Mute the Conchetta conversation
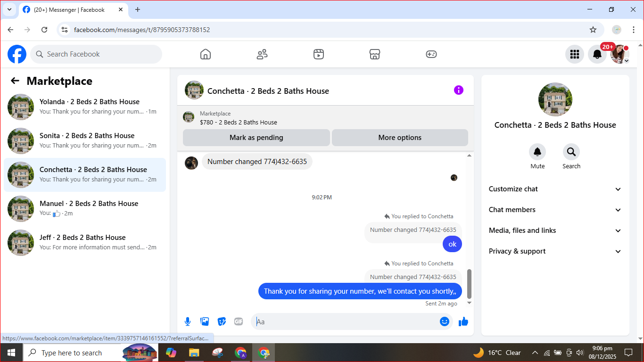This screenshot has height=362, width=644. pos(537,152)
